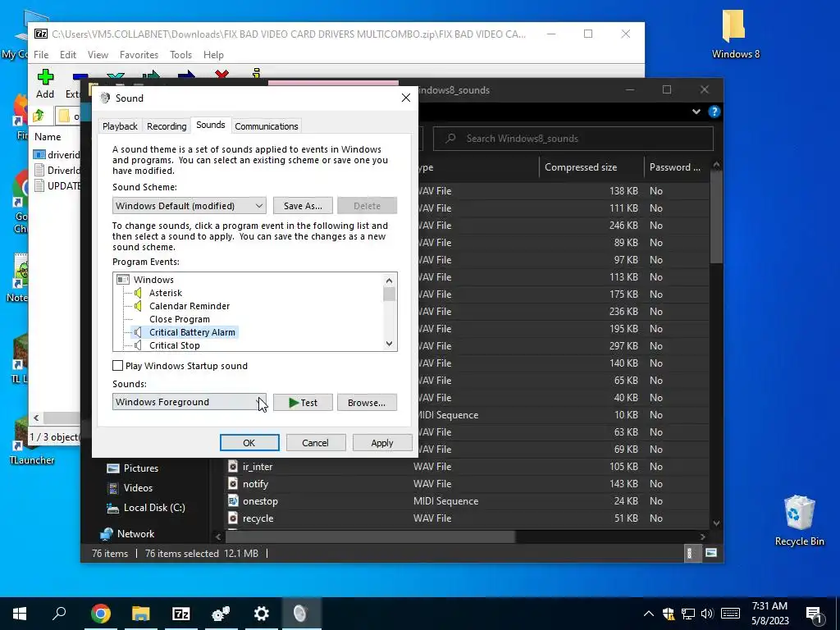Open File Explorer from the taskbar
This screenshot has height=630, width=840.
tap(140, 614)
